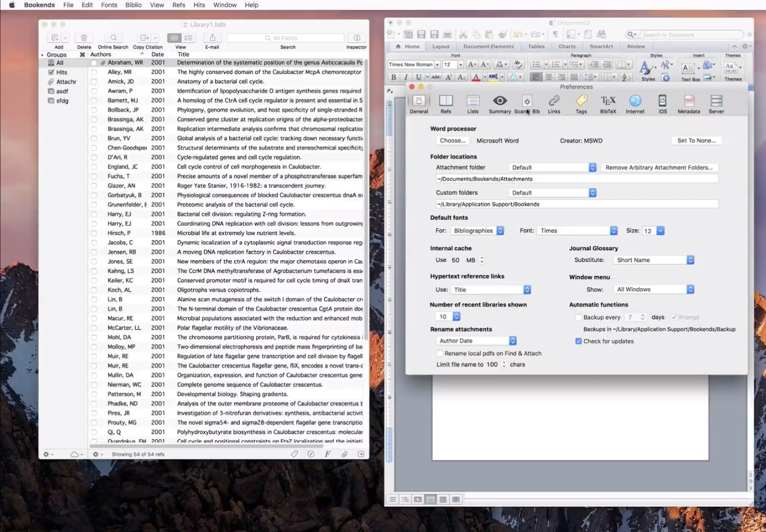Open the Tags preferences pane
The width and height of the screenshot is (766, 532).
point(581,104)
